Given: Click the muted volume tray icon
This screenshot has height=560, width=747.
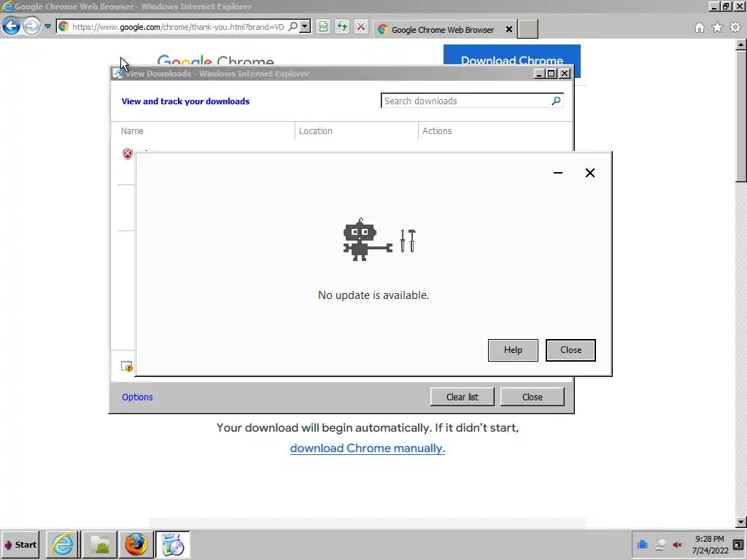Looking at the screenshot, I should pyautogui.click(x=677, y=544).
